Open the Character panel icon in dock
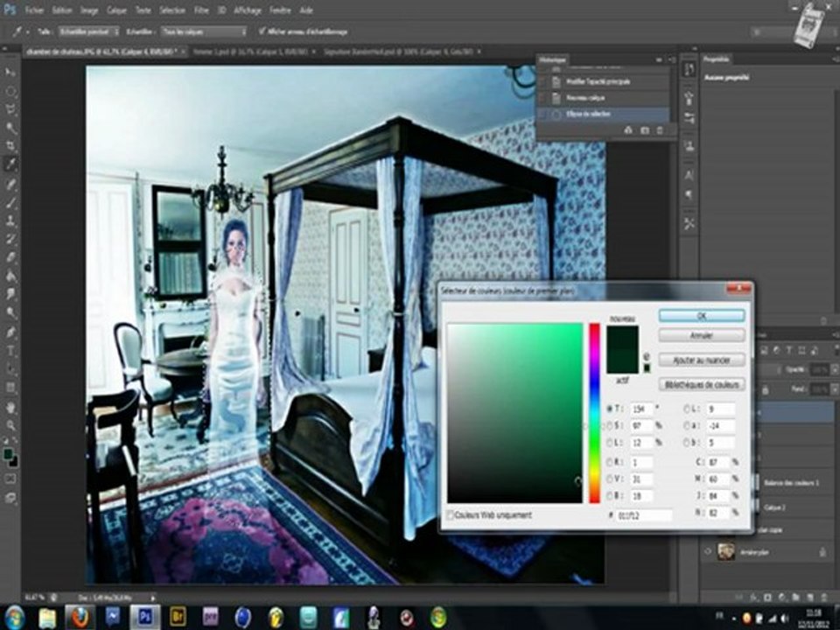 coord(689,175)
